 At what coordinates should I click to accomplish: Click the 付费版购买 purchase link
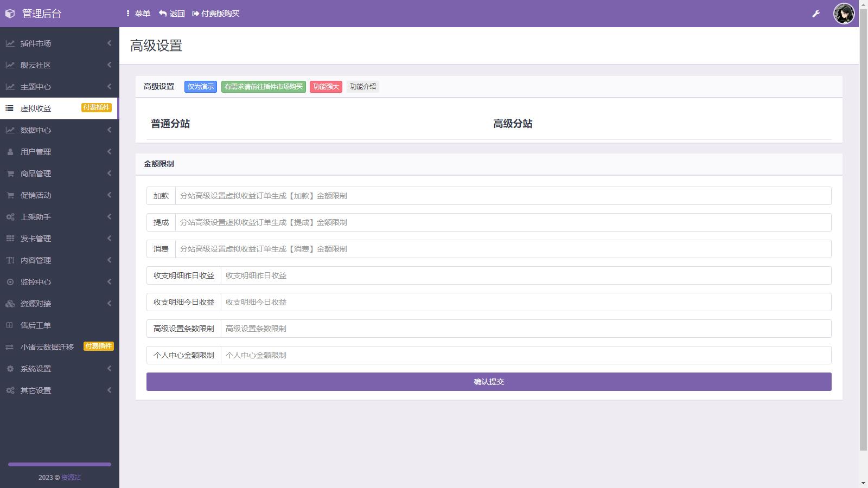pos(216,14)
